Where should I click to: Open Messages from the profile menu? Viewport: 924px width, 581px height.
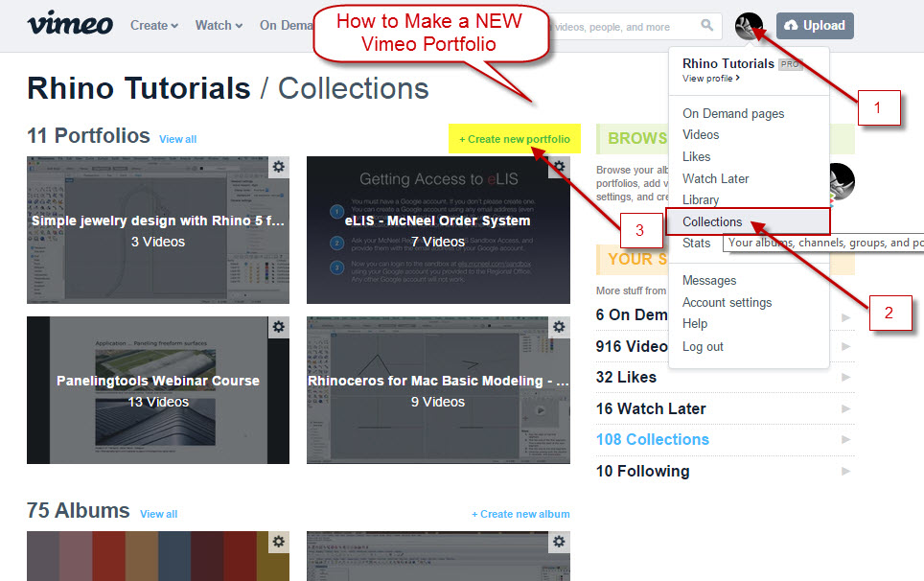pyautogui.click(x=709, y=281)
